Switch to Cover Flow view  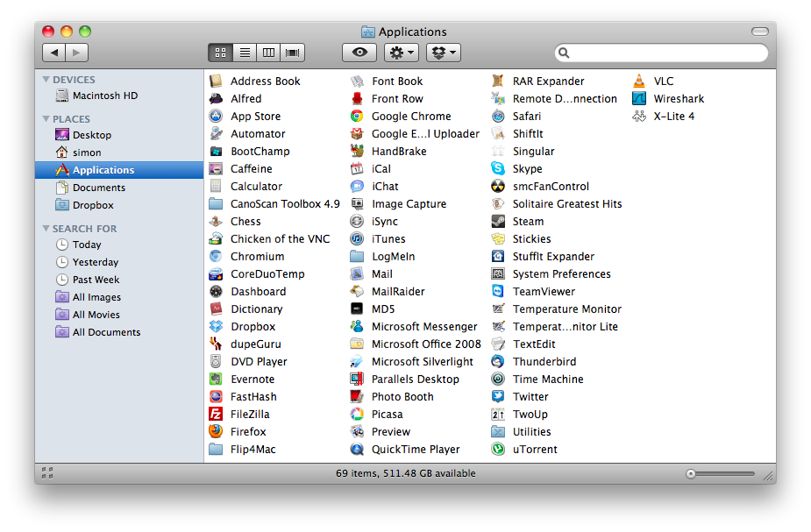(x=293, y=53)
